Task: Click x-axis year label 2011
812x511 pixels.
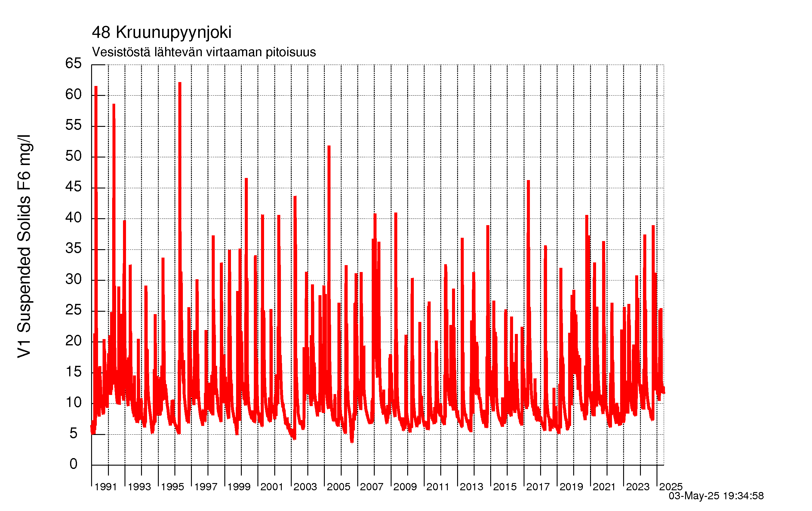Action: [x=438, y=487]
